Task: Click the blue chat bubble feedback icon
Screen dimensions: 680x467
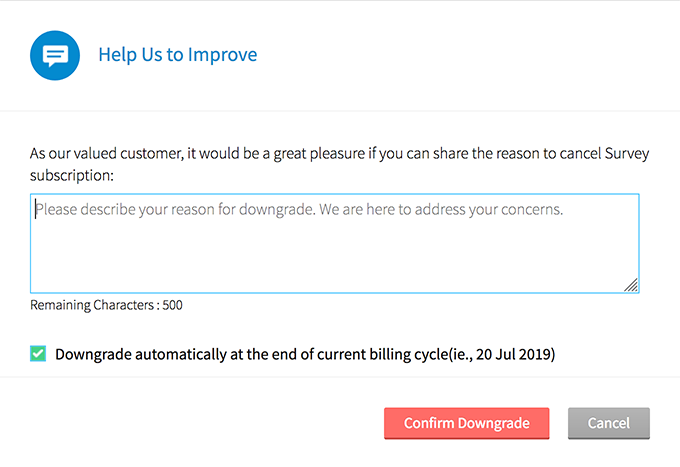Action: [55, 55]
